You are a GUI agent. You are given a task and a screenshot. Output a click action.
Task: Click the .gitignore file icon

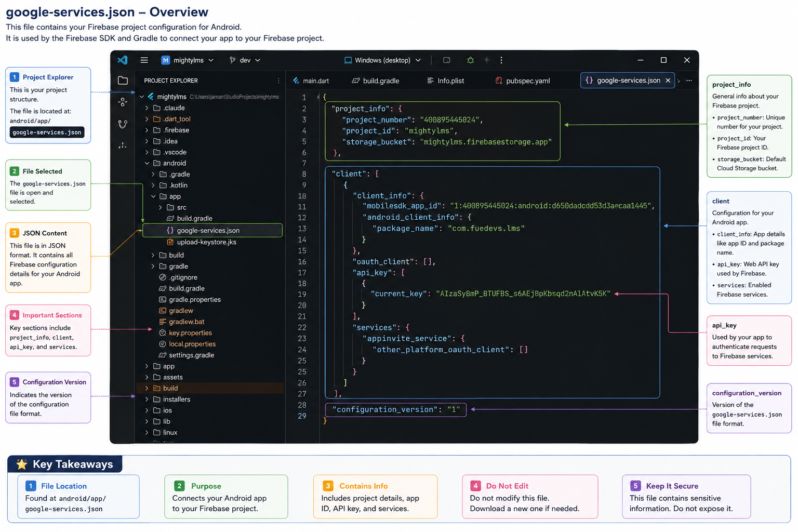click(x=163, y=277)
